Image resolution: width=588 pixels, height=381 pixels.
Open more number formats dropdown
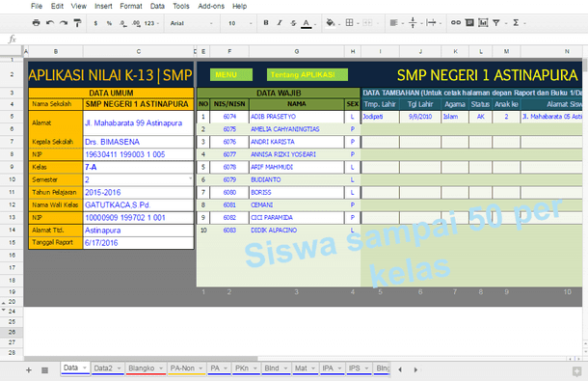click(151, 23)
